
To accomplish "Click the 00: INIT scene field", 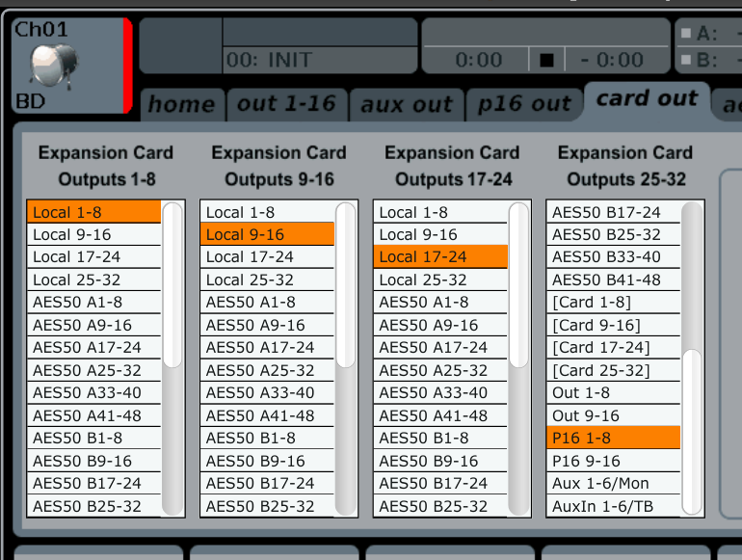I will pos(320,60).
